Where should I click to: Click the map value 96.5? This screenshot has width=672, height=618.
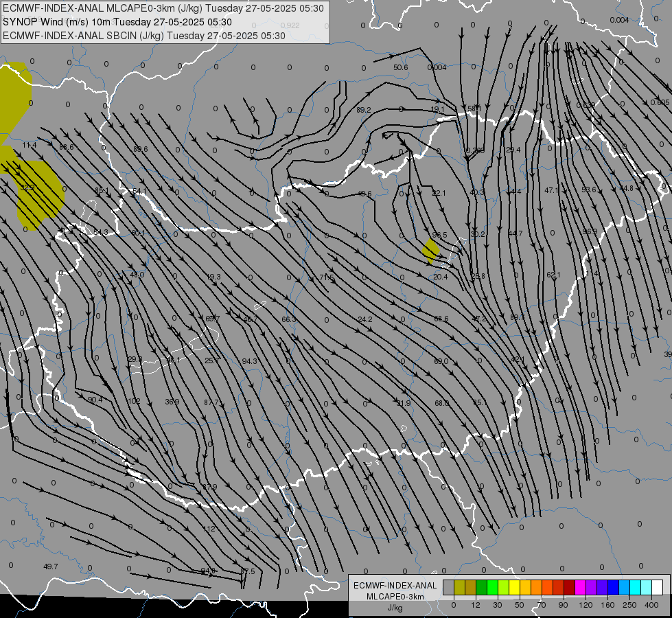click(x=439, y=235)
